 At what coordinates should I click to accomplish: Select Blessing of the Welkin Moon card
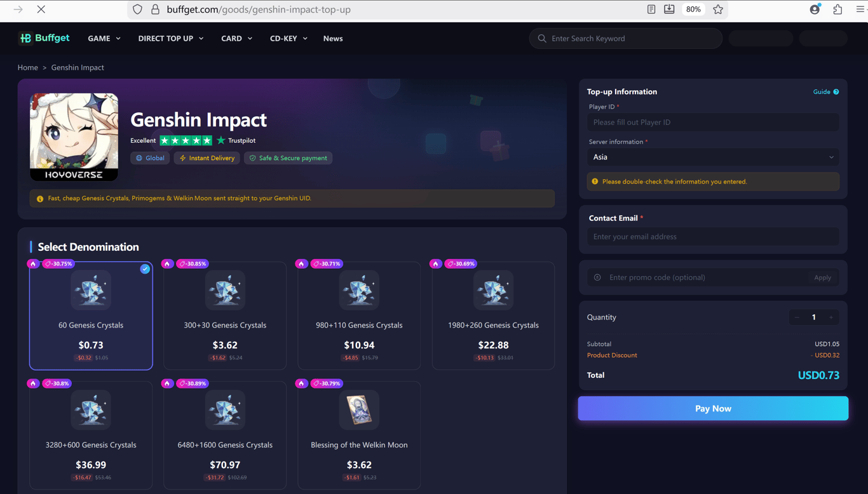pos(359,435)
